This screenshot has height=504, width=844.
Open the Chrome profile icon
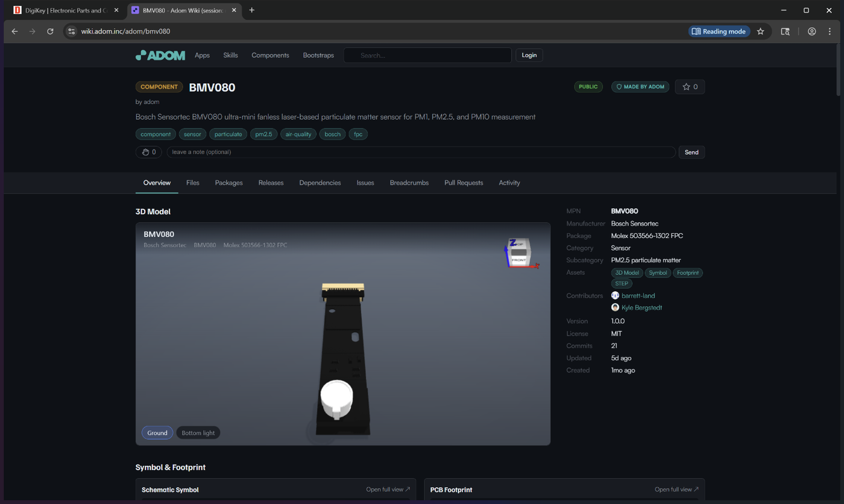click(x=812, y=31)
